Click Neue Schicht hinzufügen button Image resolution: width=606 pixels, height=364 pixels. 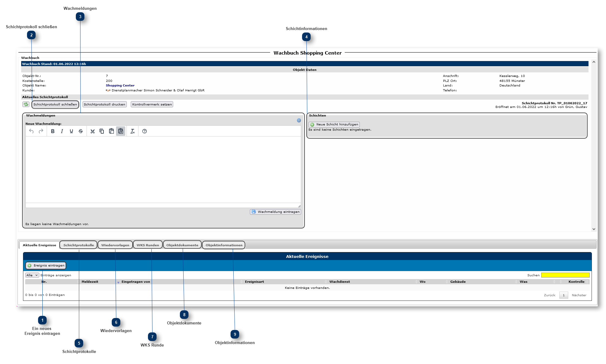pos(334,125)
